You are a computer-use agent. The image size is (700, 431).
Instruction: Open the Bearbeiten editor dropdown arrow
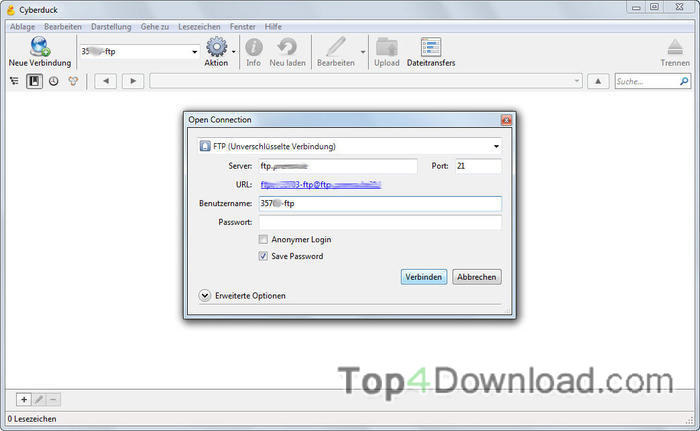[x=363, y=52]
